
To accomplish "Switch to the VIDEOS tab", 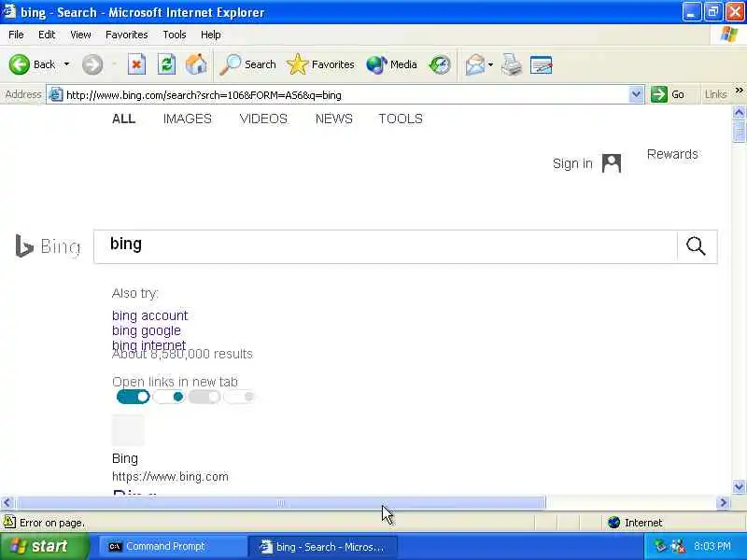I will click(x=263, y=119).
